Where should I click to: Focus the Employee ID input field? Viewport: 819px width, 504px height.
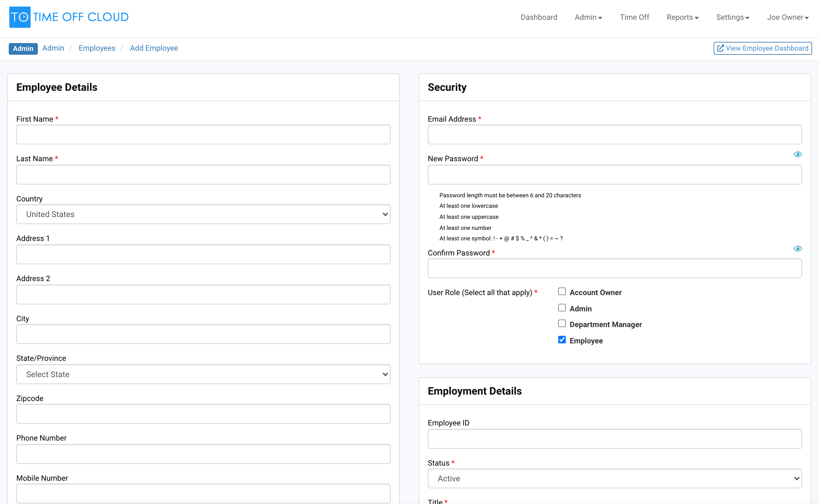pyautogui.click(x=615, y=439)
